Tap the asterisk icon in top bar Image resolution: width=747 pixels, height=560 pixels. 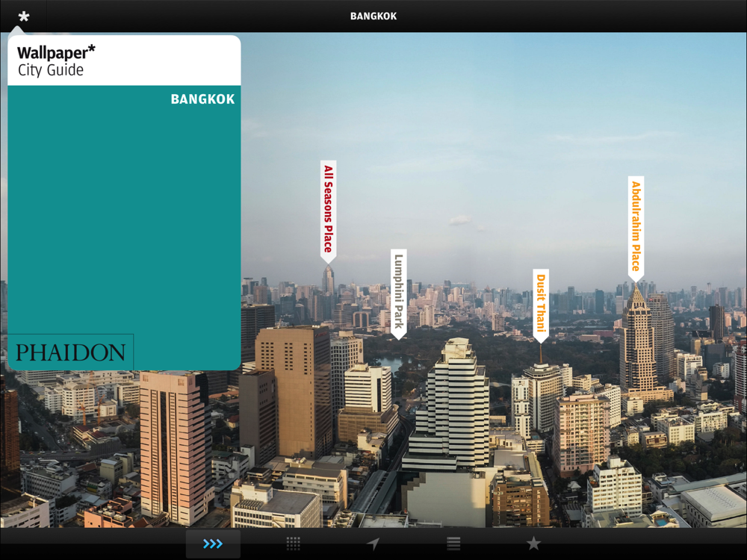coord(23,16)
